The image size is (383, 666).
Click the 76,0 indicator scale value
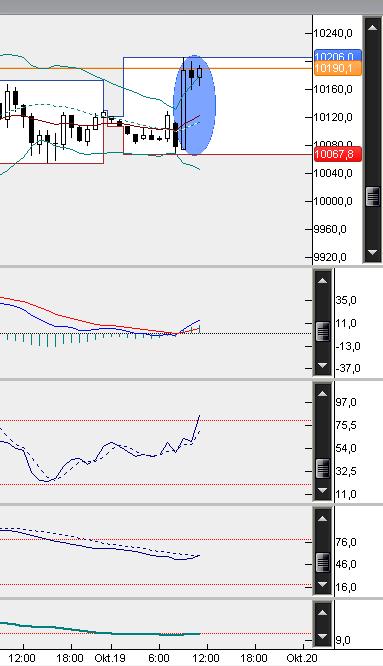tap(346, 542)
